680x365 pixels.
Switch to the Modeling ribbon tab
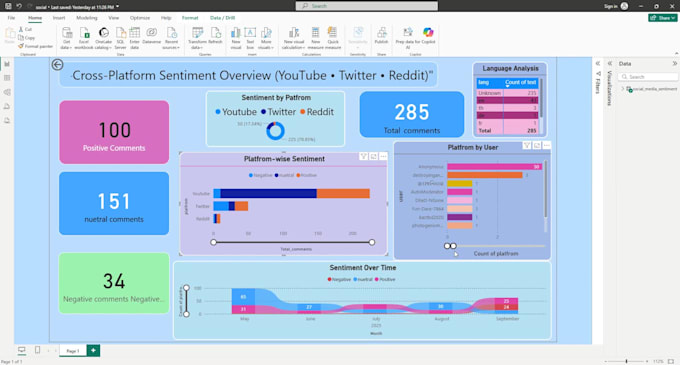pos(87,18)
